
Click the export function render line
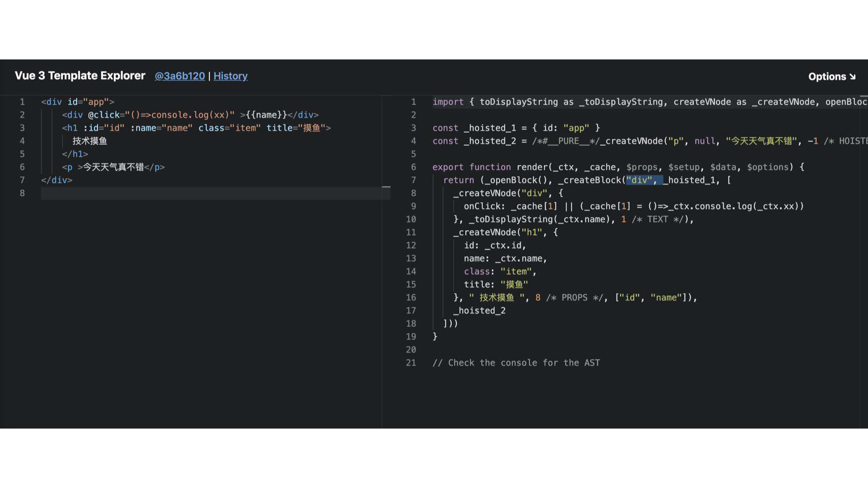coord(618,167)
